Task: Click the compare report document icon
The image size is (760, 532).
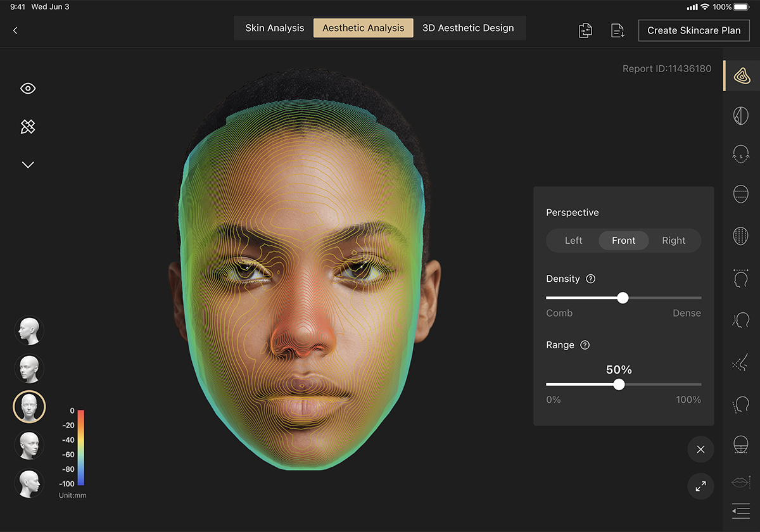Action: tap(585, 30)
